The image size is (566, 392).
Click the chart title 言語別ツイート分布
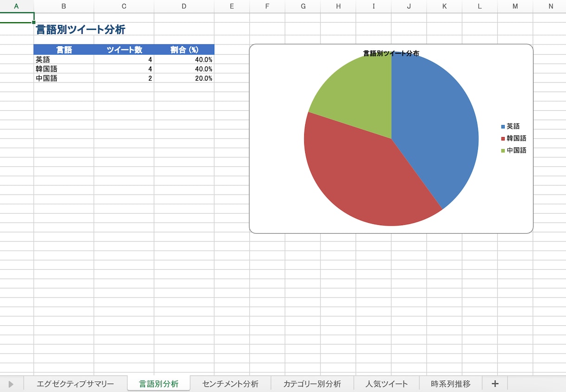[391, 54]
